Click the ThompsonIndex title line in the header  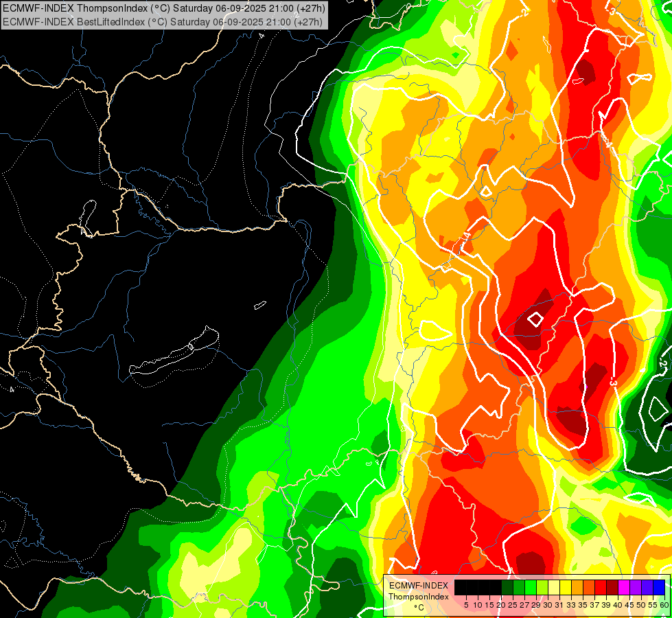[164, 8]
